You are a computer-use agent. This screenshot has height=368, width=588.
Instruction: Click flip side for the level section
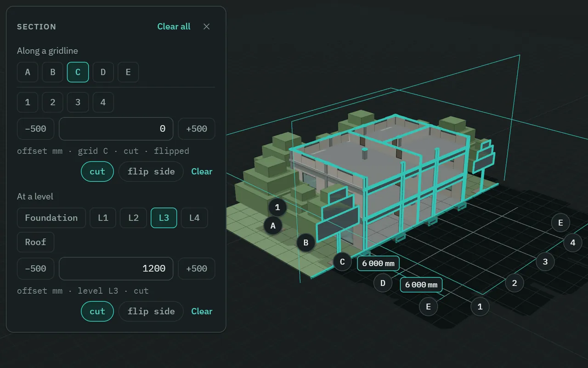tap(151, 311)
